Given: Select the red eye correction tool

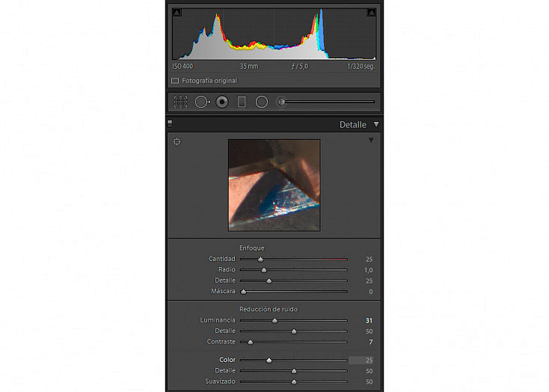Looking at the screenshot, I should (222, 102).
